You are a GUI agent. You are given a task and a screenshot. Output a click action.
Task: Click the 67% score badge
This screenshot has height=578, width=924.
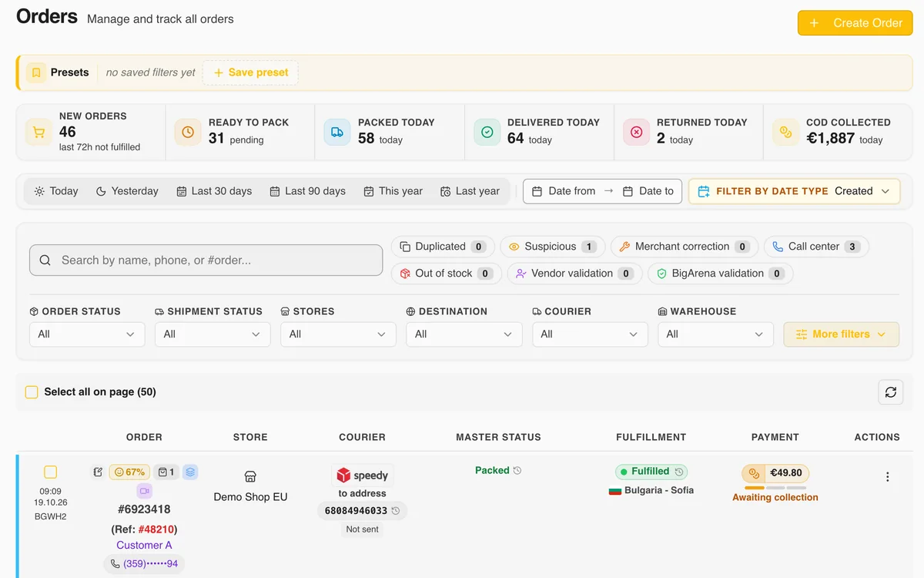(129, 472)
